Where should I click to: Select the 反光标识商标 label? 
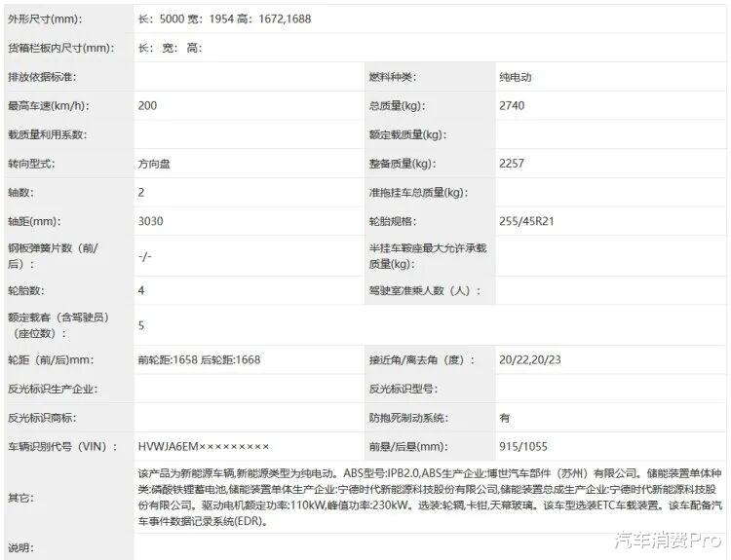coord(42,418)
